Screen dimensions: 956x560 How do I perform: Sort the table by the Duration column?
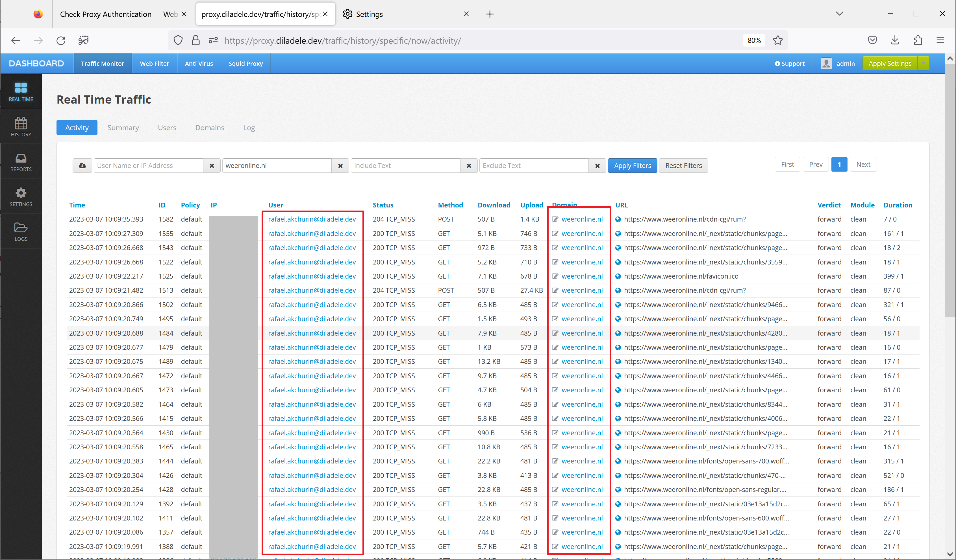coord(898,205)
